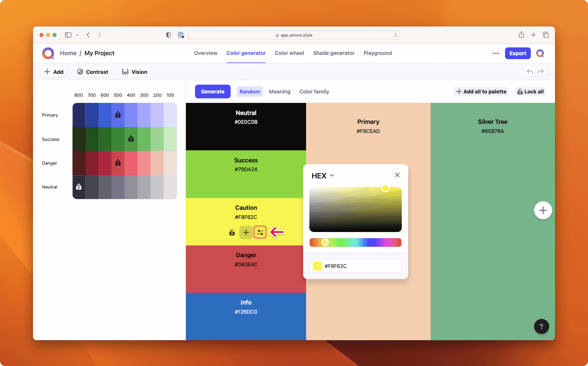Undo the last change

(x=529, y=71)
